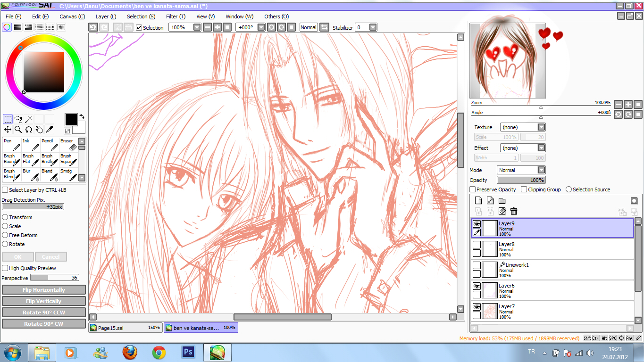The height and width of the screenshot is (362, 644).
Task: Hide Layer9 with its eye icon
Action: [477, 224]
